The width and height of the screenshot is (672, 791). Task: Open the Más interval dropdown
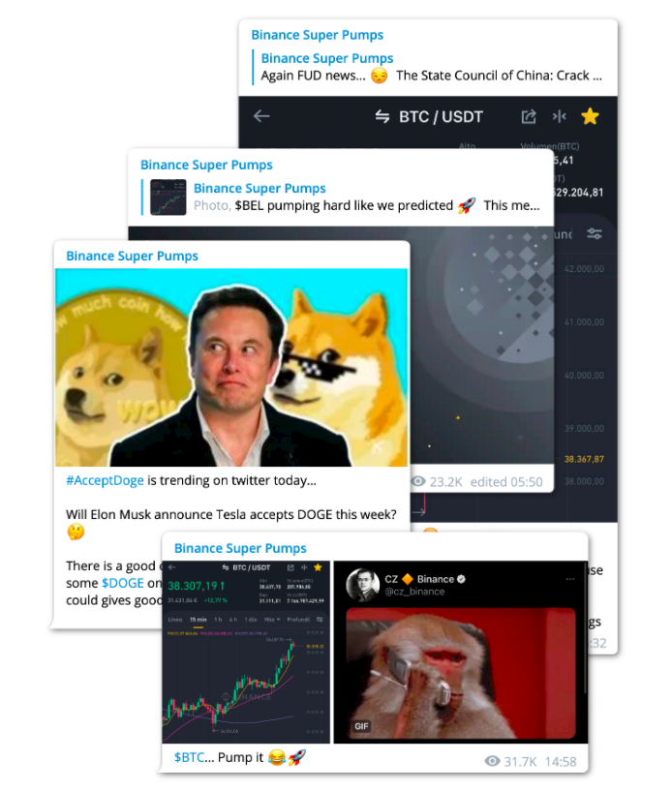272,620
